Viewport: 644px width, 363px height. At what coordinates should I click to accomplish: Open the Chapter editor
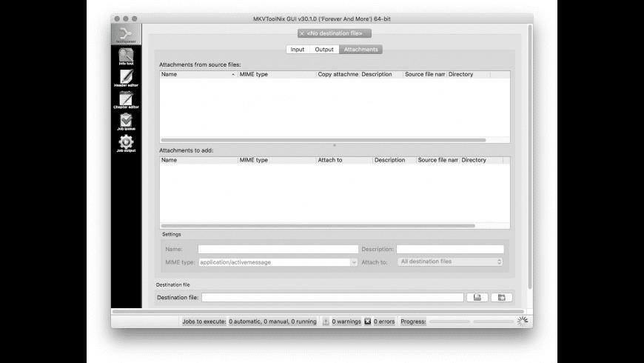point(126,100)
